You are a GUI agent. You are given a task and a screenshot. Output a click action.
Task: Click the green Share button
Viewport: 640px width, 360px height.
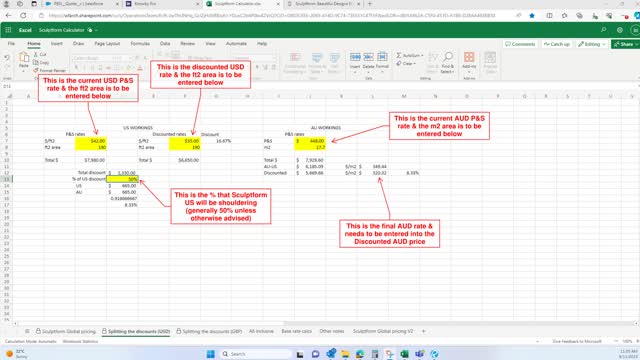click(x=625, y=44)
